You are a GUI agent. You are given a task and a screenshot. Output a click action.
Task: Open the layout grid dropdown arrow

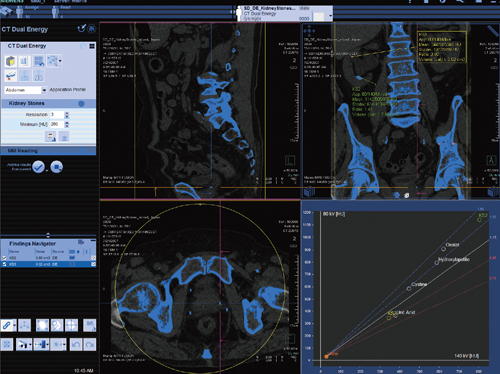[x=60, y=61]
